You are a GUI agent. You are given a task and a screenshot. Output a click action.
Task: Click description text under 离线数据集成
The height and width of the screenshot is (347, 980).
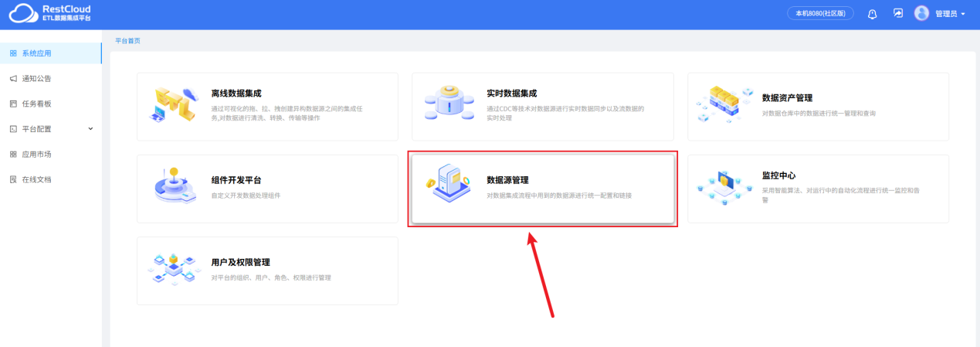287,114
